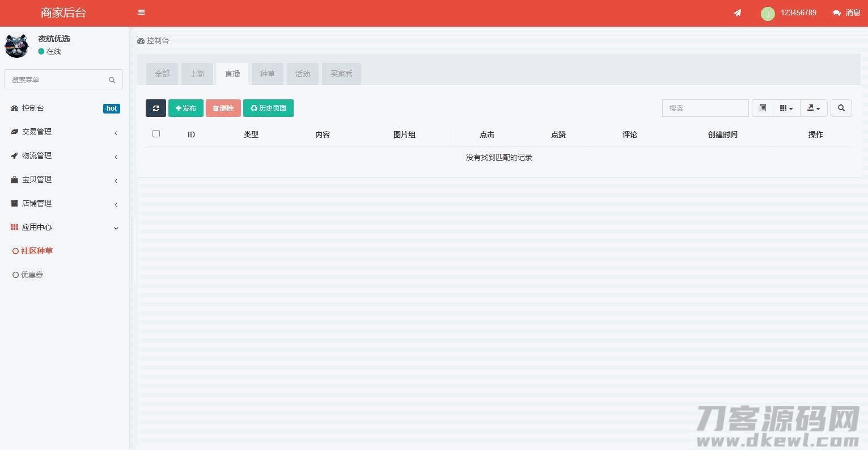Click the green 发布 button

[x=186, y=108]
